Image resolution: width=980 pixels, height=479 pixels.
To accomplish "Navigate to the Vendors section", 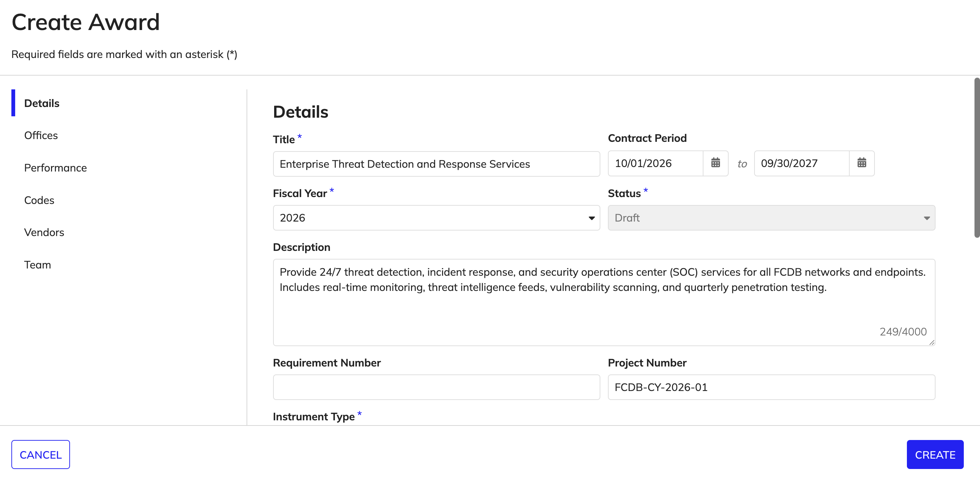I will [44, 232].
